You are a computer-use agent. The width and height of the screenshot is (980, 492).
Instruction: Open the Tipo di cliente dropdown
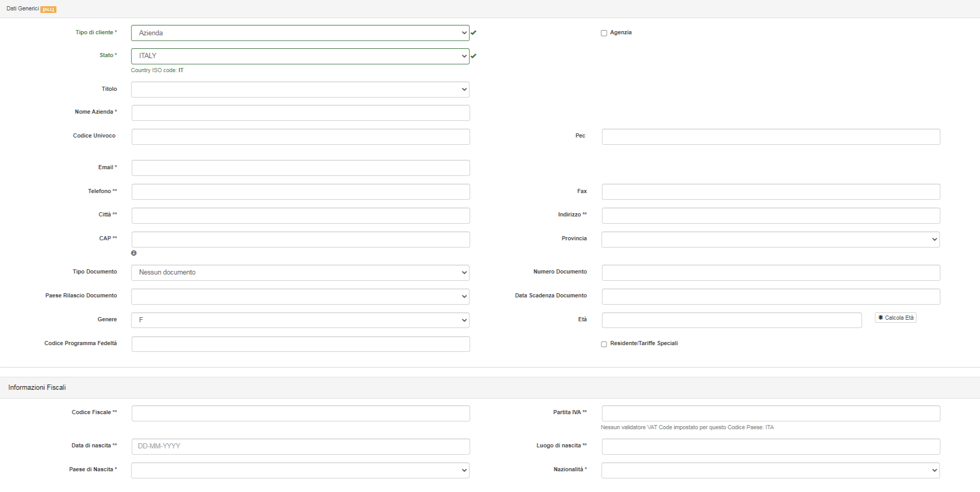(x=300, y=33)
